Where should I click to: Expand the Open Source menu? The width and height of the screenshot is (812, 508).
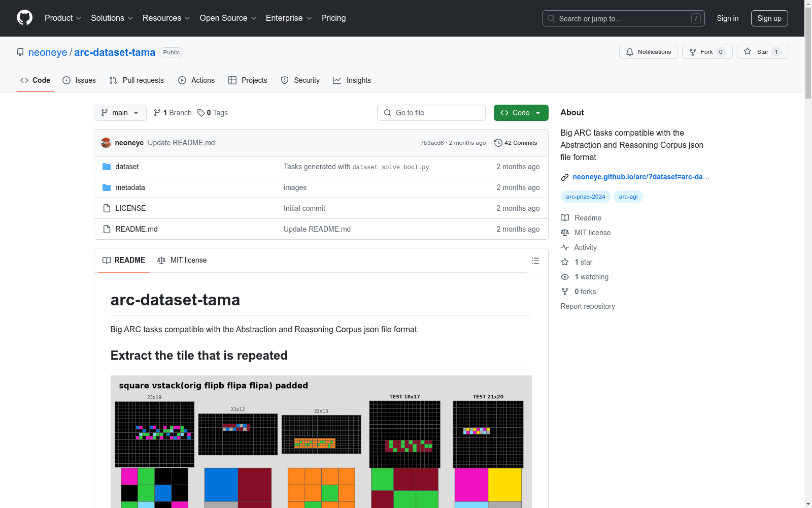228,18
